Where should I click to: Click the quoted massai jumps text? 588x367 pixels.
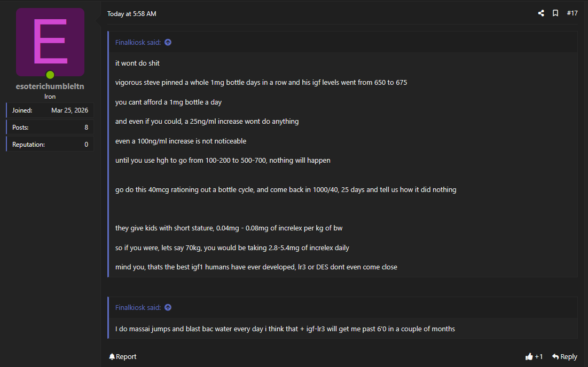click(285, 329)
